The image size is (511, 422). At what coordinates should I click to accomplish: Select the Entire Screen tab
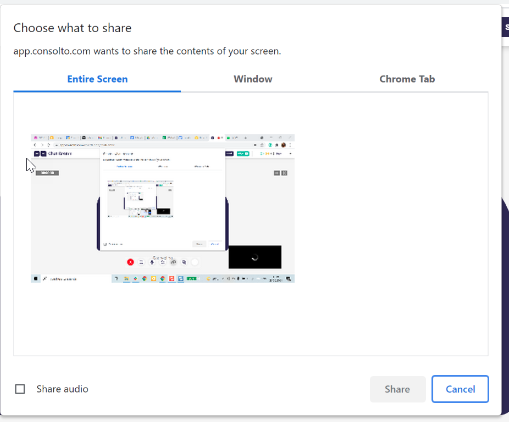tap(97, 79)
